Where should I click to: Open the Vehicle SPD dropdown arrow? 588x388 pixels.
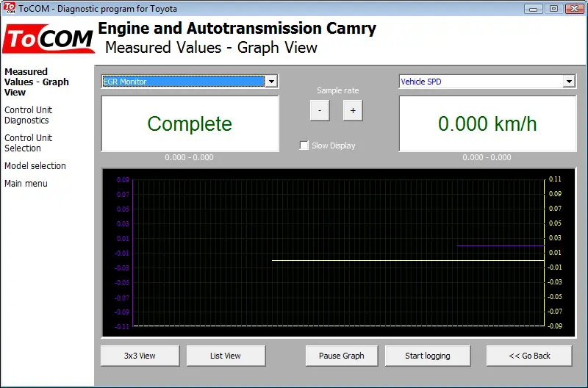569,82
